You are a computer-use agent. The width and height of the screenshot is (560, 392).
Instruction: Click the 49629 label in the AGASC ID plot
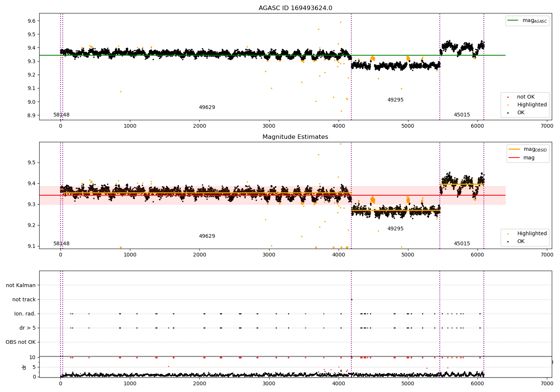coord(207,108)
